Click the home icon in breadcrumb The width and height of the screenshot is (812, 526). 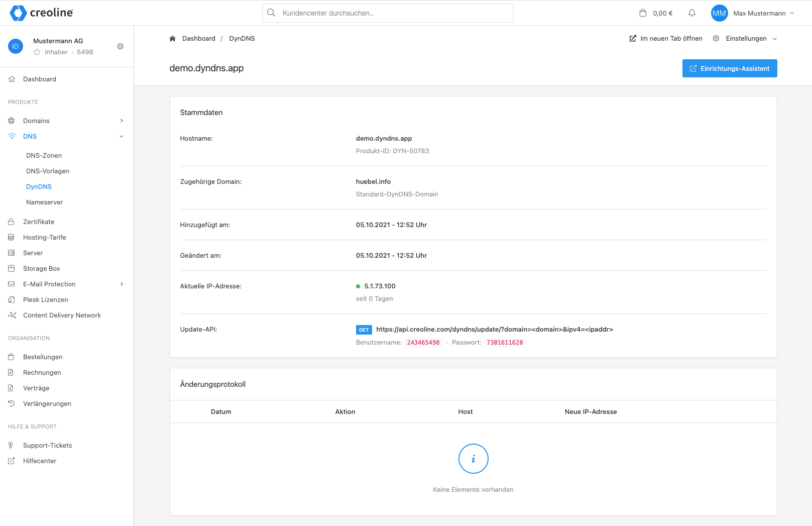pyautogui.click(x=172, y=39)
